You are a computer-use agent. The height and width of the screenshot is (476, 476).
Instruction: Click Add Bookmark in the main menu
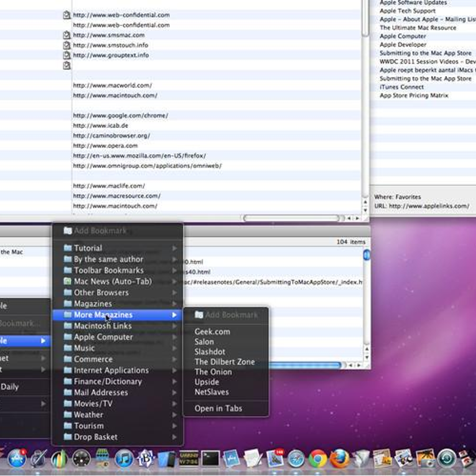click(117, 231)
